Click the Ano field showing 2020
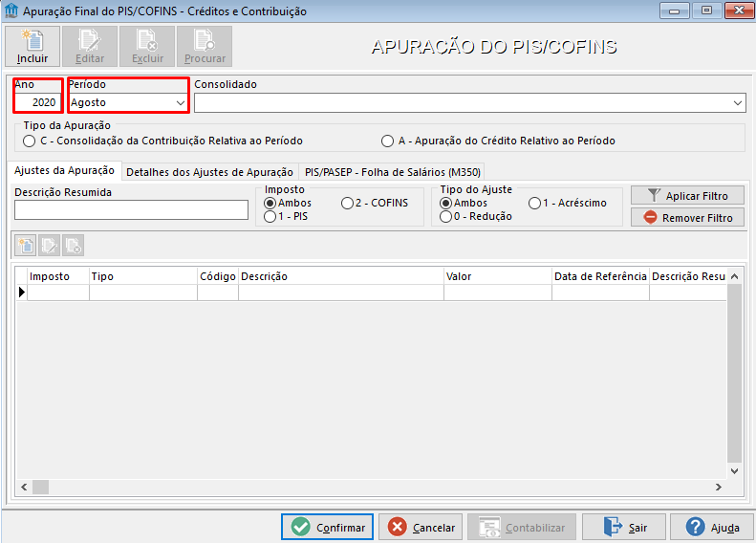Screen dimensions: 756x543 38,102
